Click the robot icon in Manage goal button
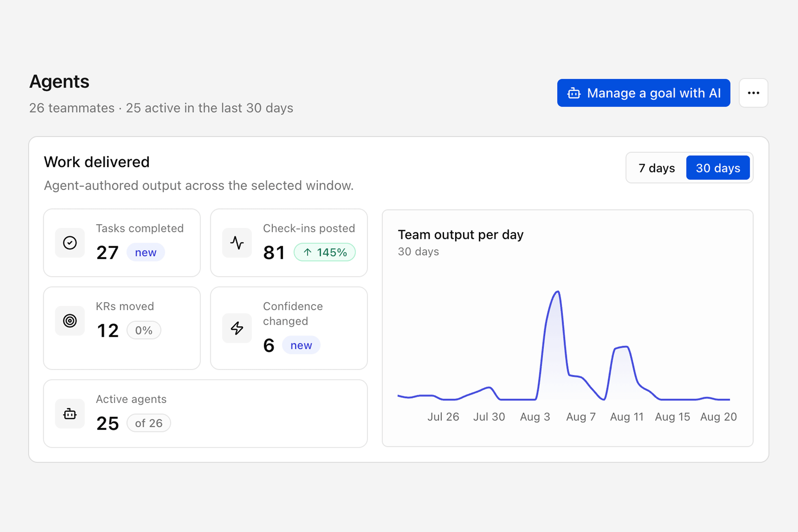The image size is (798, 532). tap(574, 93)
